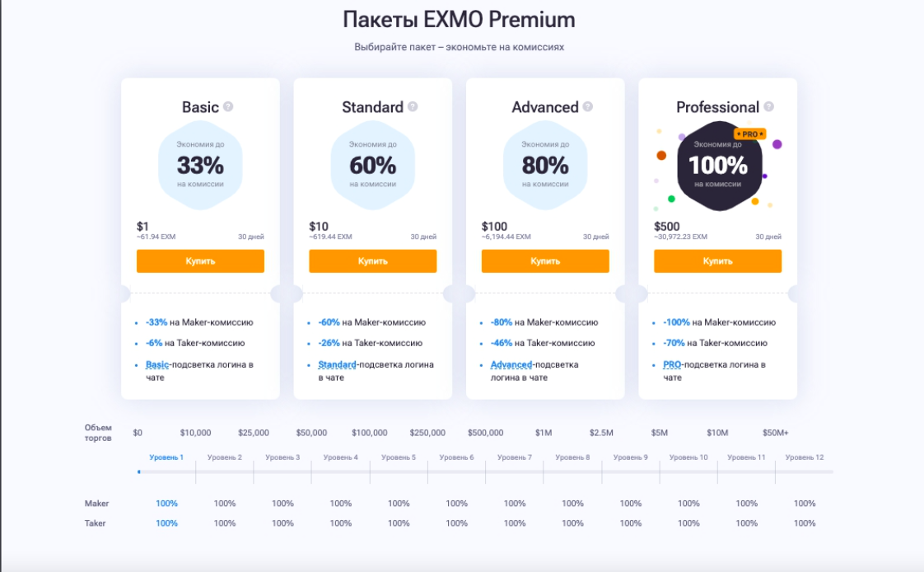The width and height of the screenshot is (924, 572).
Task: Click the trading volume slider handle
Action: tap(139, 471)
